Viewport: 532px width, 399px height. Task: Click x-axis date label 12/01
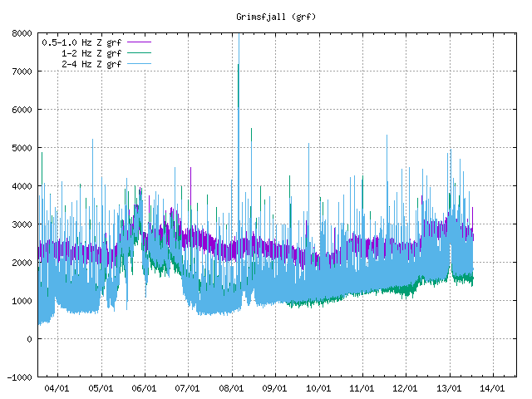[405, 388]
